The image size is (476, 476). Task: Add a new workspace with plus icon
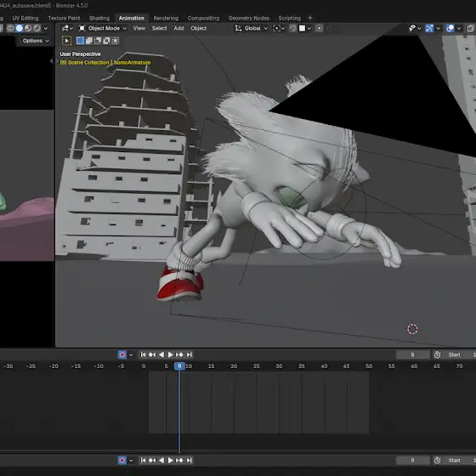pos(310,18)
